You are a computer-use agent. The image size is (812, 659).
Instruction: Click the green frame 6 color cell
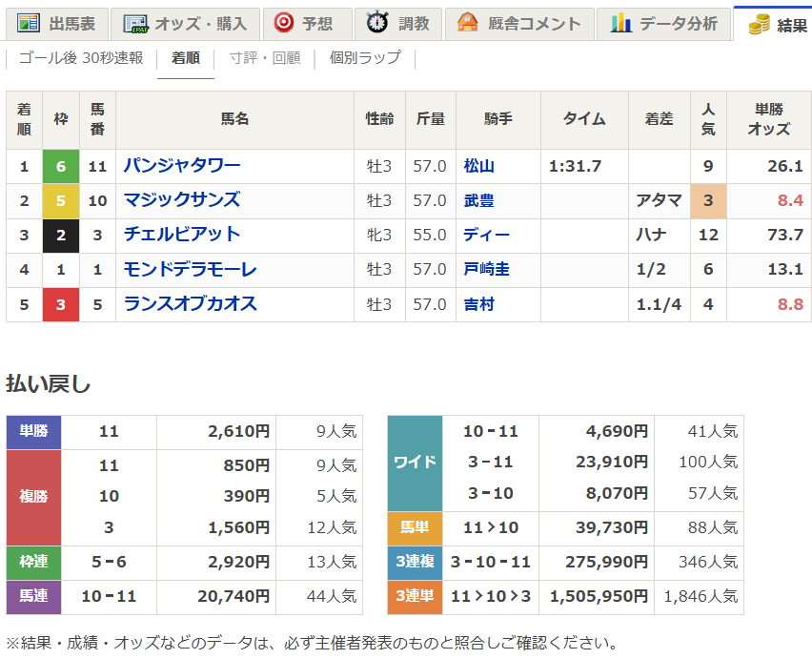(x=61, y=164)
